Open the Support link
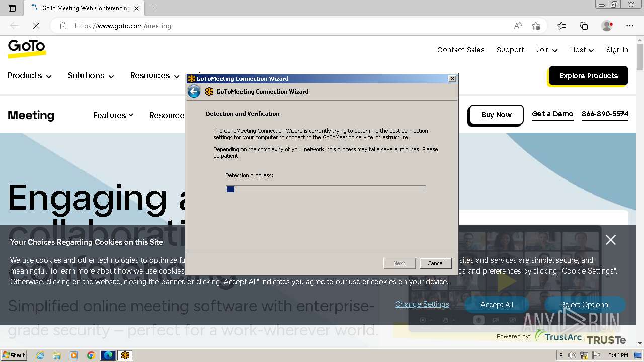The width and height of the screenshot is (644, 362). coord(510,50)
